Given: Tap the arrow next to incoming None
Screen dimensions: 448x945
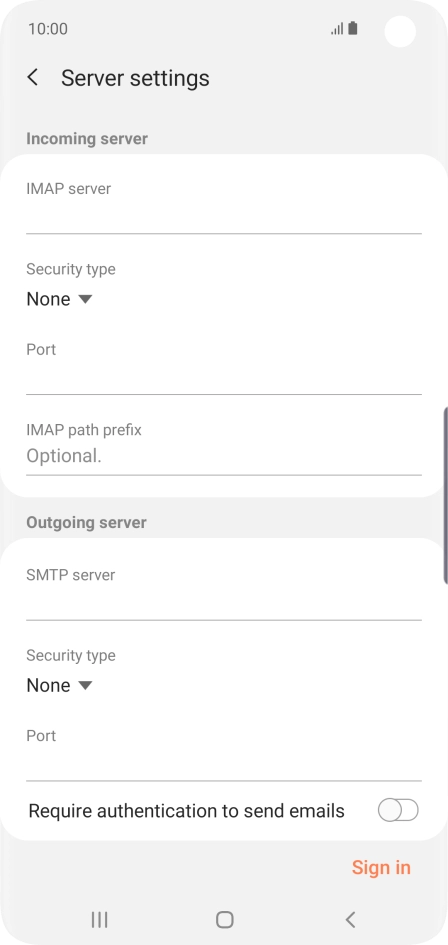Looking at the screenshot, I should coord(85,299).
